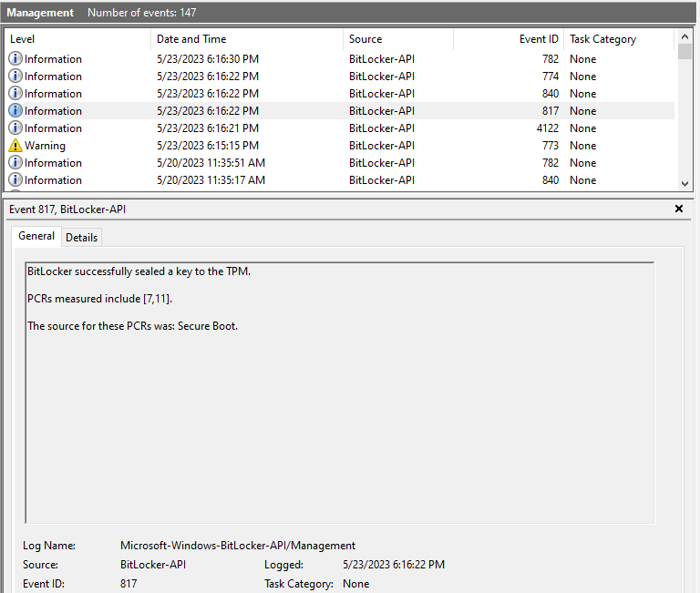
Task: Sort by the Date and Time column header
Action: 247,39
